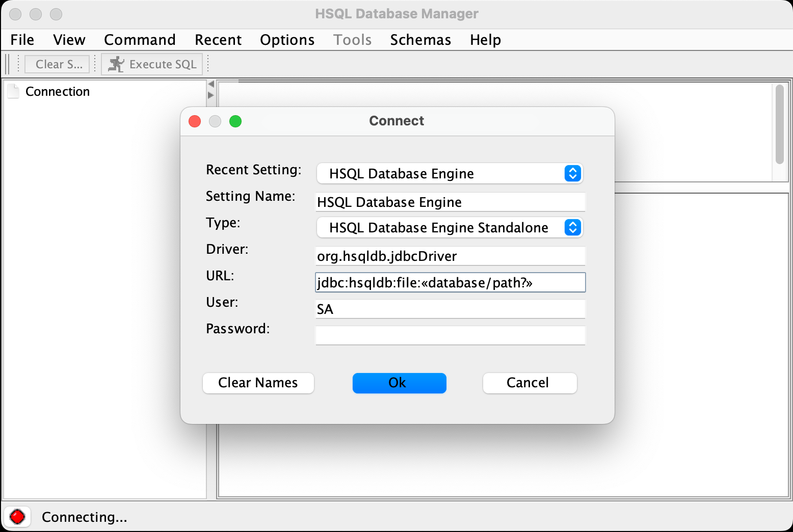Click the Connection document icon in tree

coord(14,91)
